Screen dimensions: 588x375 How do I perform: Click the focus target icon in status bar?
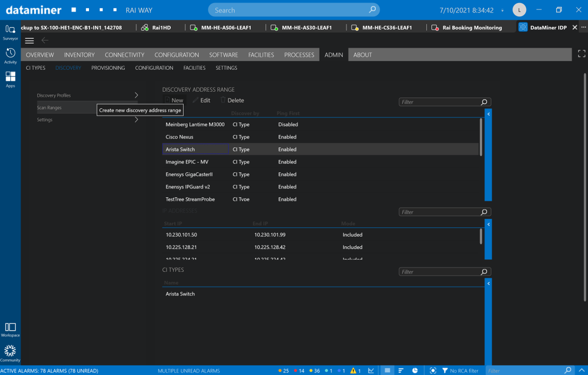pos(433,371)
